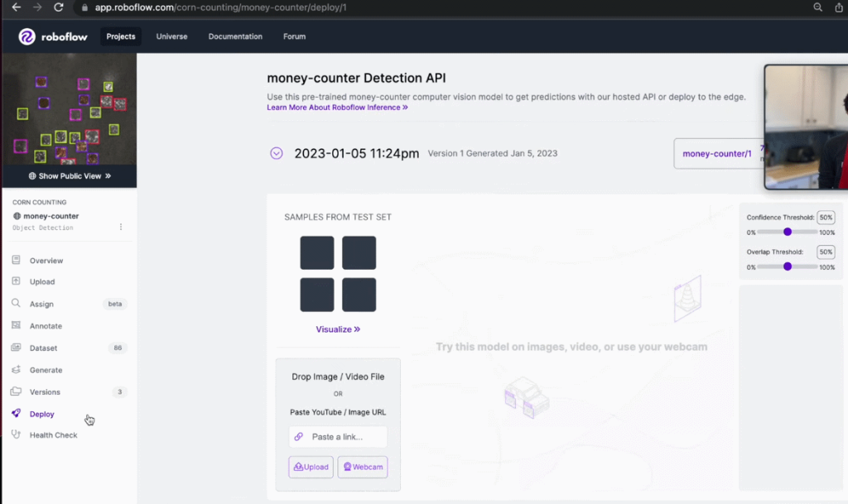
Task: Click the browser address bar URL
Action: pyautogui.click(x=220, y=7)
